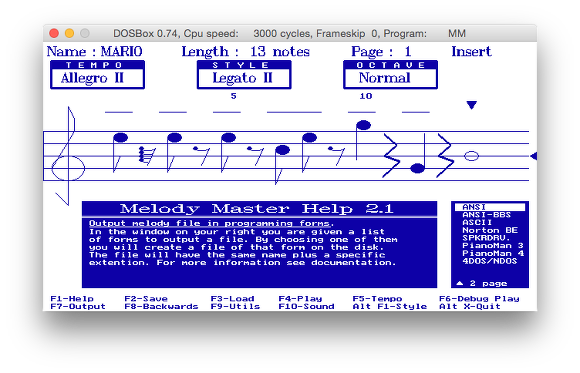Click the large zigzag rest before the quarter note
This screenshot has width=580, height=373.
[x=391, y=155]
